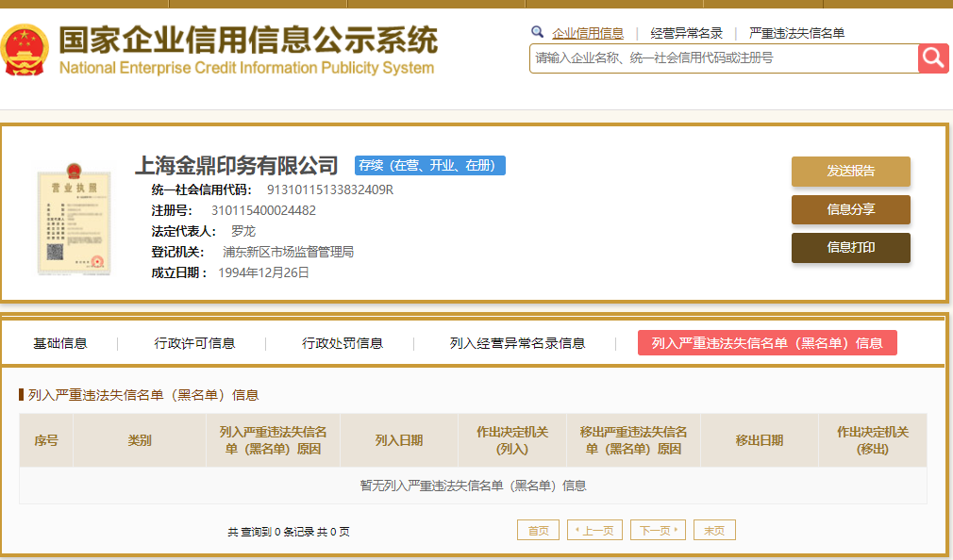953x560 pixels.
Task: Click the red search magnifier button
Action: tap(933, 58)
